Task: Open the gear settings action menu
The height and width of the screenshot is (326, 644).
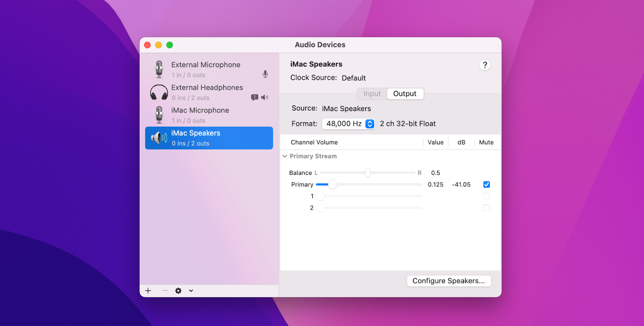Action: [178, 291]
